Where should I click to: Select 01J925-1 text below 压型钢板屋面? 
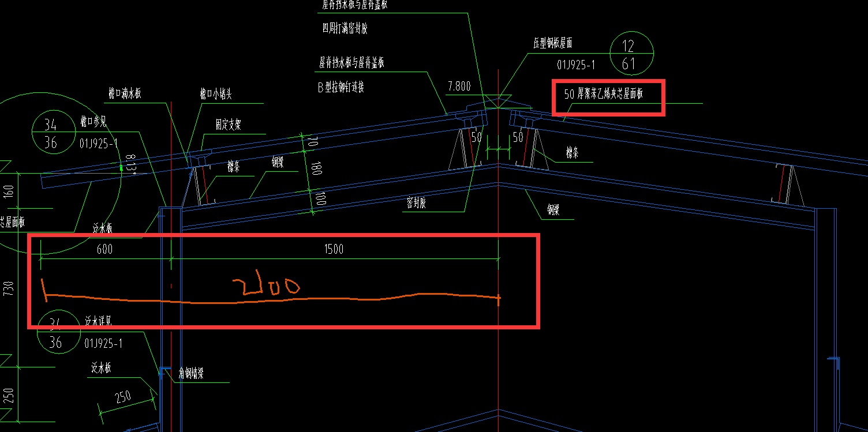pos(575,65)
